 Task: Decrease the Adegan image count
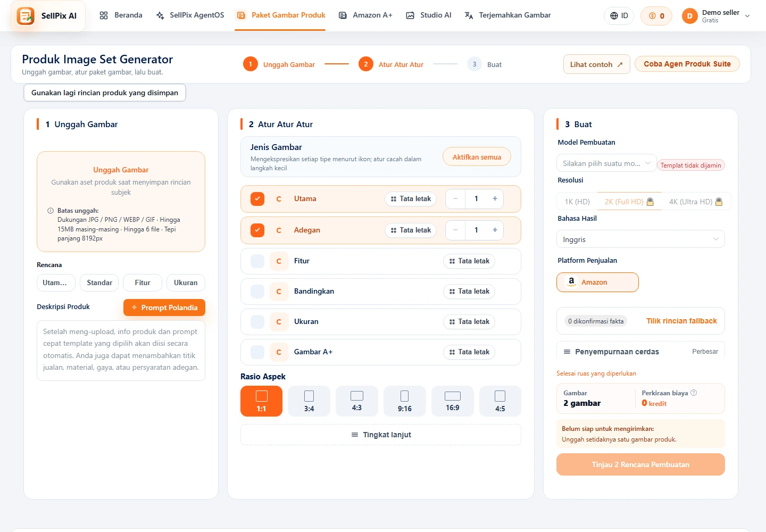pyautogui.click(x=455, y=230)
